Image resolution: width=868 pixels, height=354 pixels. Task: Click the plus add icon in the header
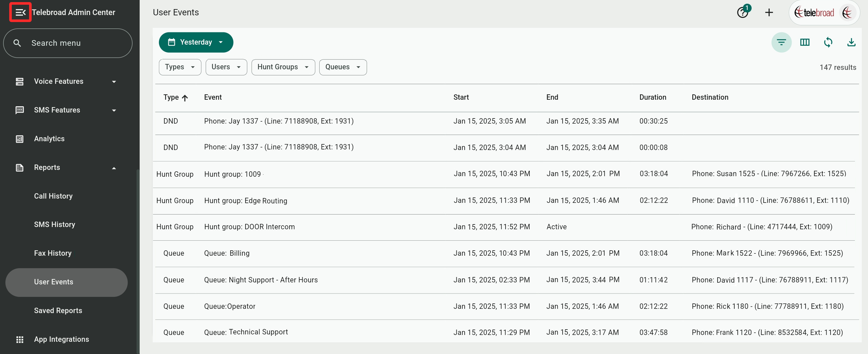coord(769,13)
